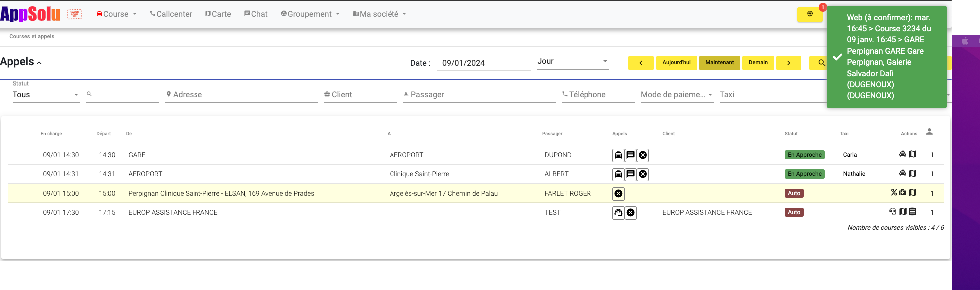Open the map icon in Carla's row actions
This screenshot has width=980, height=290.
pyautogui.click(x=912, y=154)
